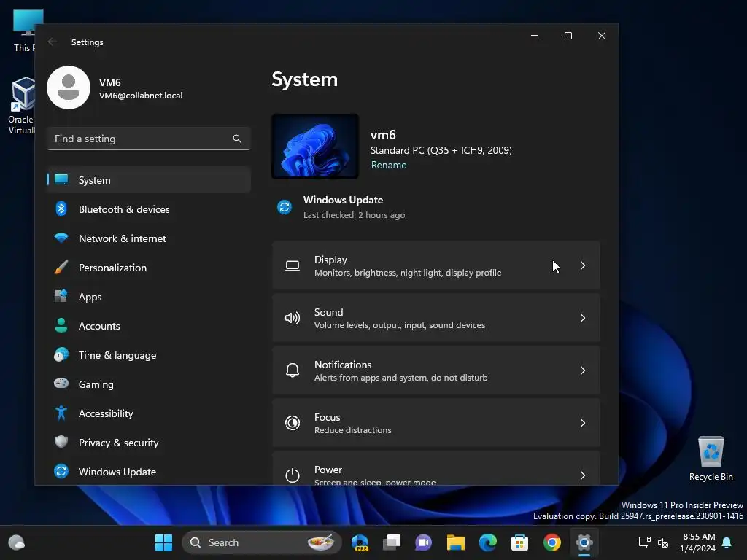Open Windows Update last checked status
This screenshot has height=560, width=747.
click(354, 215)
